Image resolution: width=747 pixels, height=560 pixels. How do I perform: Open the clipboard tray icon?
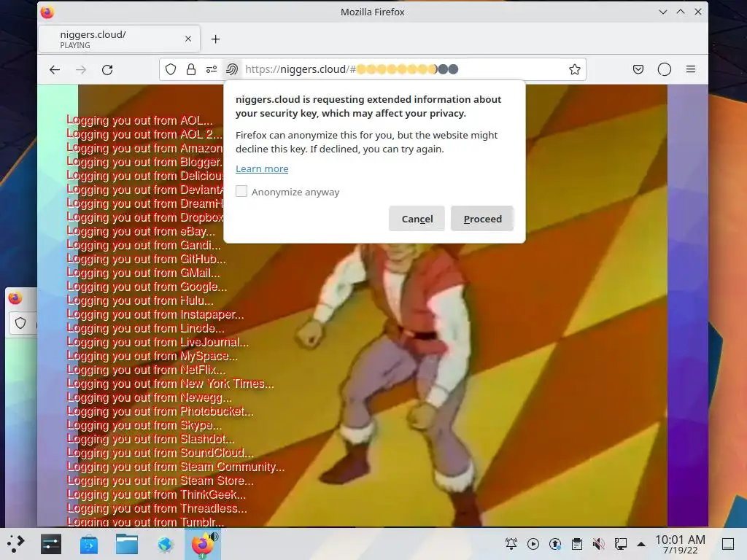point(577,544)
